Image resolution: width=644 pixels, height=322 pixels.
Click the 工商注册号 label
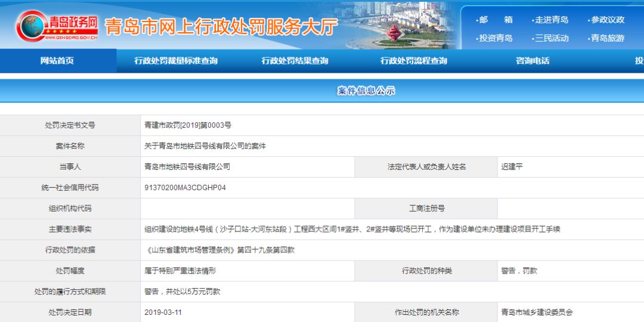pyautogui.click(x=427, y=208)
